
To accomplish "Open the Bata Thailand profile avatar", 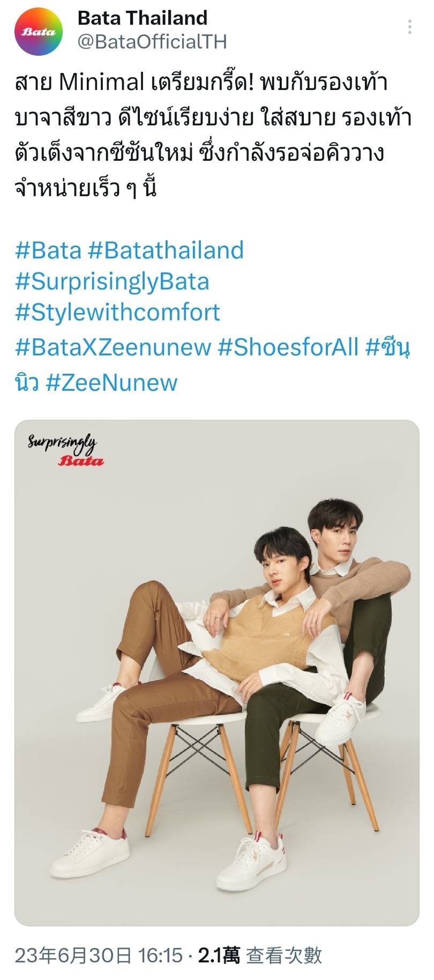I will click(39, 32).
